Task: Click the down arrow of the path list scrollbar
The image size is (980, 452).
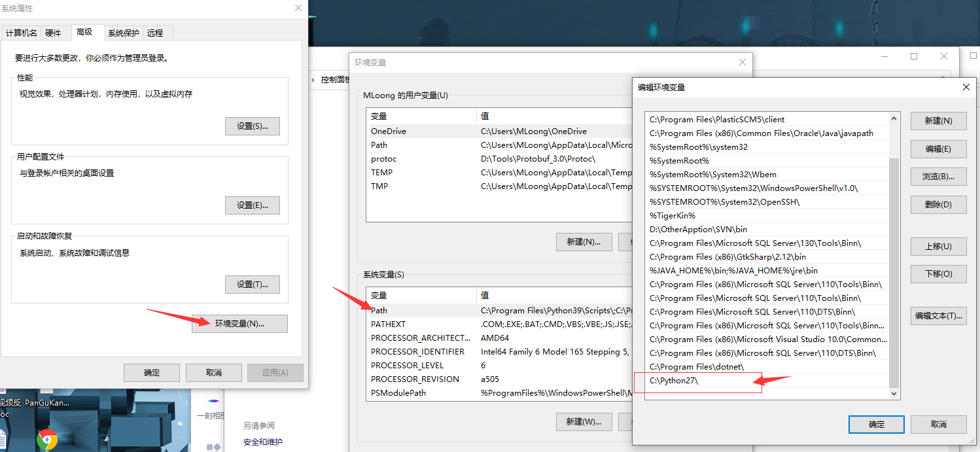Action: (894, 394)
